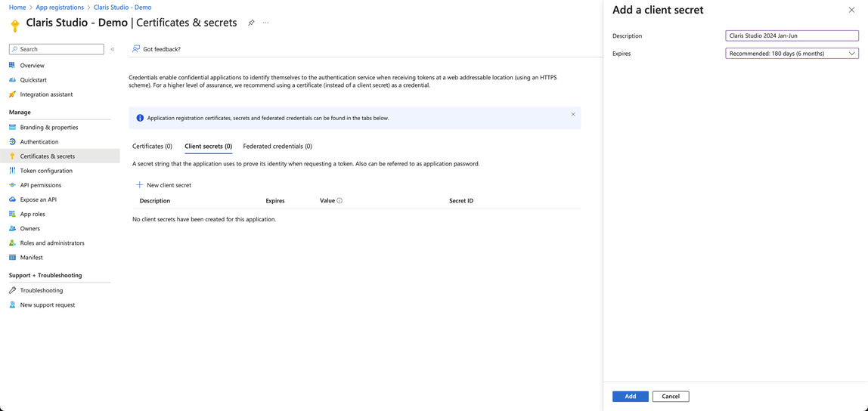Select Integration assistant rocket item
The width and height of the screenshot is (868, 411).
point(46,94)
